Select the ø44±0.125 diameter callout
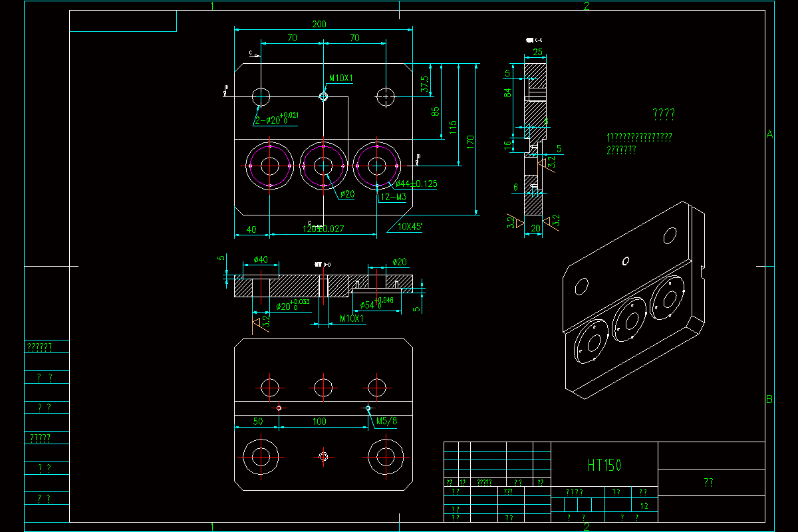This screenshot has width=798, height=532. tap(416, 184)
